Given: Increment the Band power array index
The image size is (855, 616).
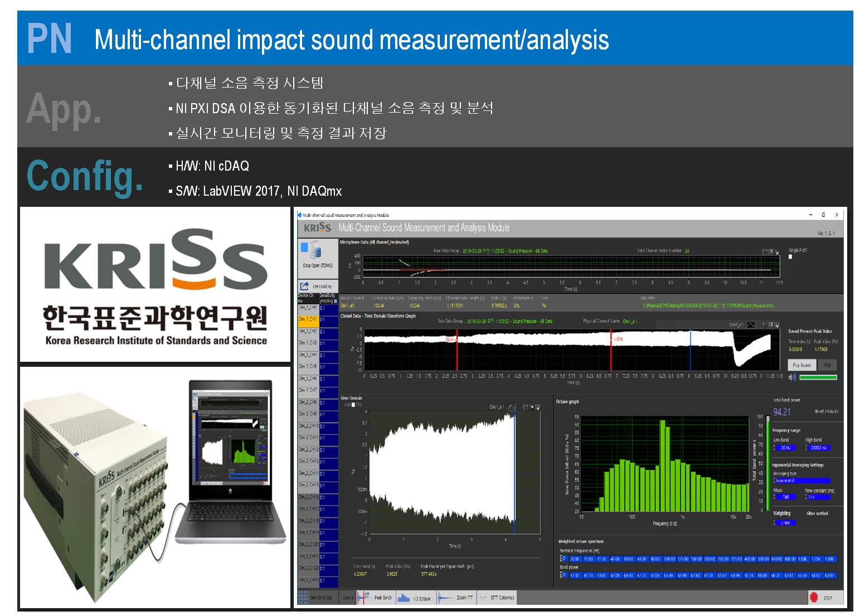Looking at the screenshot, I should coord(561,573).
